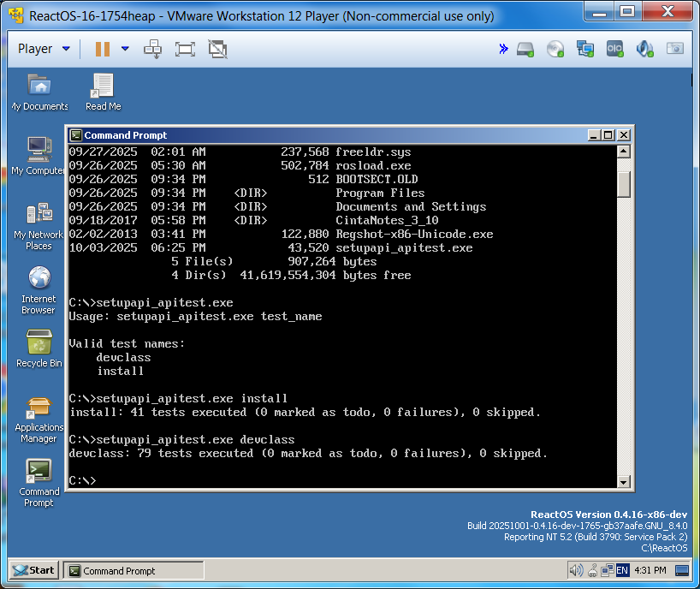The width and height of the screenshot is (700, 589).
Task: Open the Player menu dropdown
Action: pyautogui.click(x=43, y=49)
